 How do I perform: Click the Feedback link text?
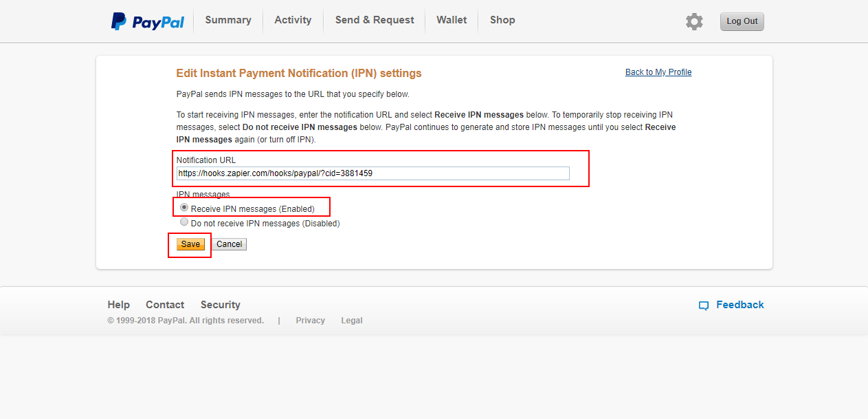[740, 305]
